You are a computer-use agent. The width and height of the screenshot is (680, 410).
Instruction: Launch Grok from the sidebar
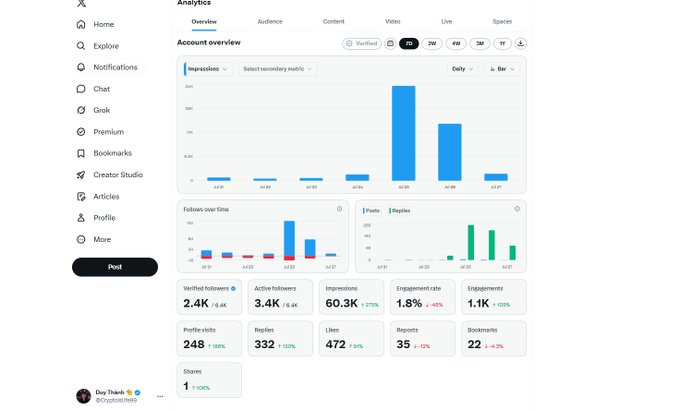pyautogui.click(x=93, y=110)
